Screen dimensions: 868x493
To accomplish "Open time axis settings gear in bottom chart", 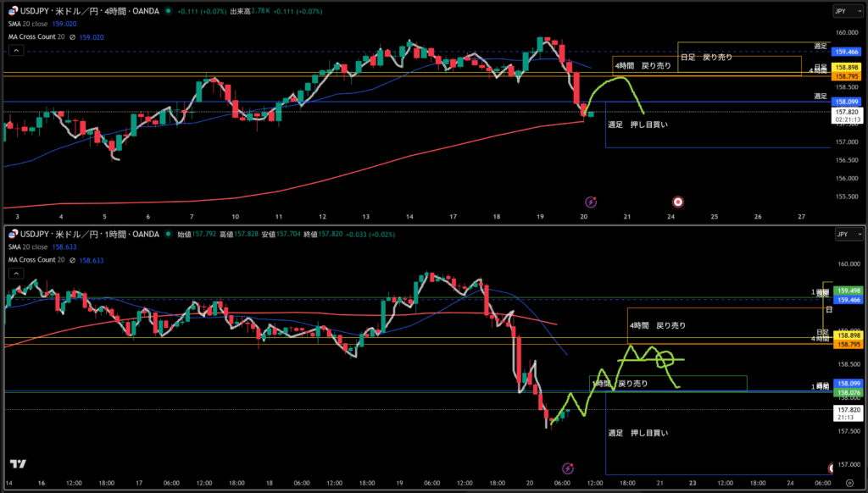I will pos(849,481).
